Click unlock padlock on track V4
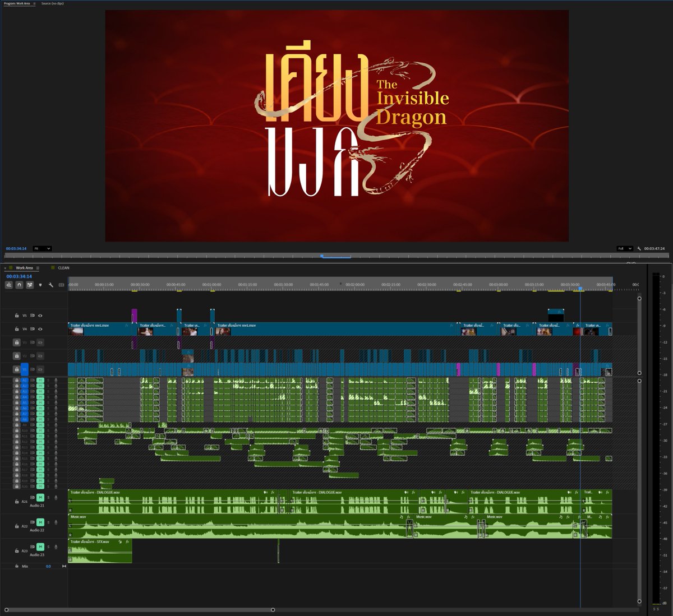Viewport: 673px width, 616px height. coord(17,329)
